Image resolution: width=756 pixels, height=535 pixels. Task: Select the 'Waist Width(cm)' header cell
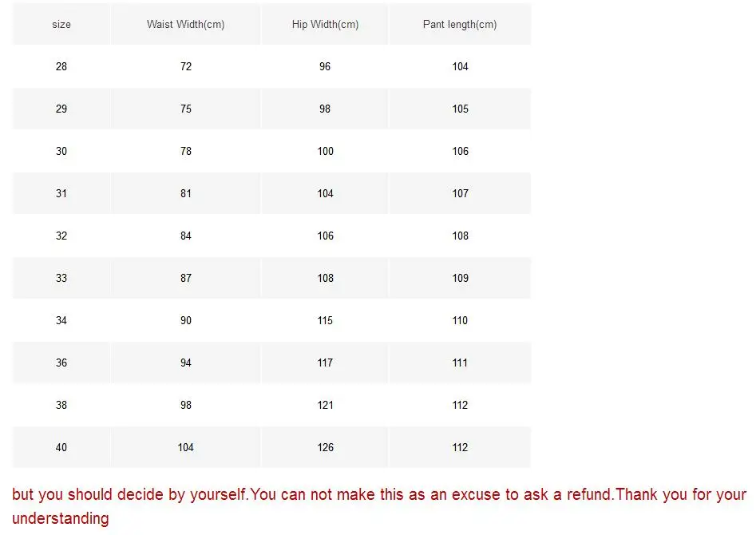click(186, 24)
